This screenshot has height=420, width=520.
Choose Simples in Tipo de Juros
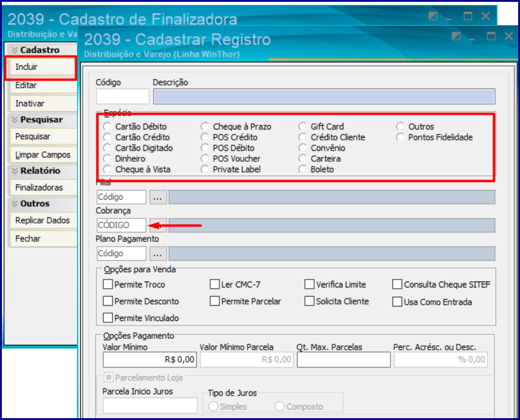point(213,406)
